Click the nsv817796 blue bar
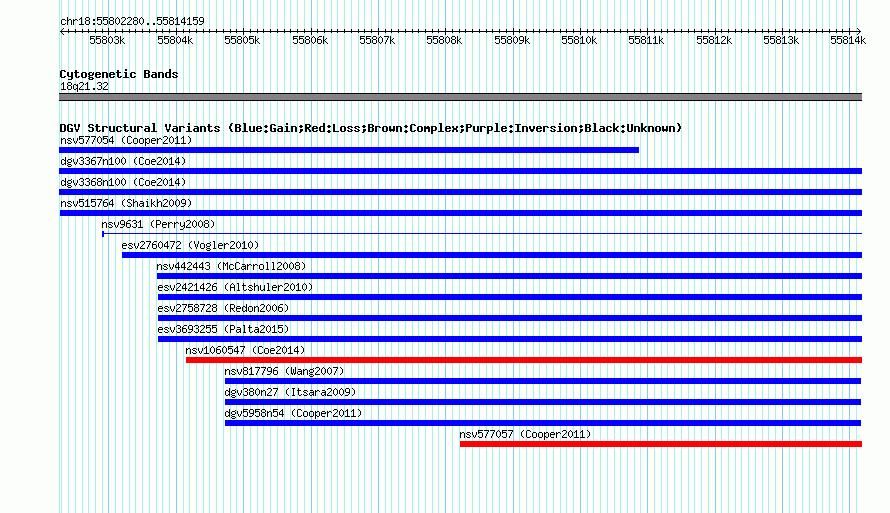The image size is (890, 513). click(543, 381)
